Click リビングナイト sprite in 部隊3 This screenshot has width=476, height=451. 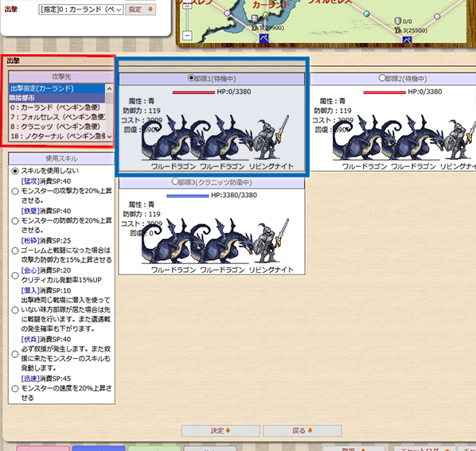pos(271,241)
